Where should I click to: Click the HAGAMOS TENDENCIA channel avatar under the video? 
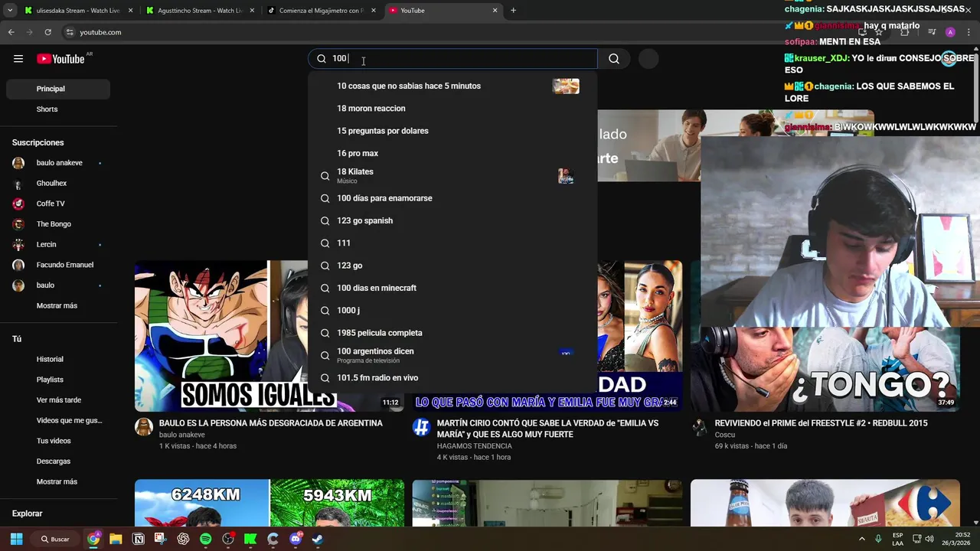coord(422,427)
